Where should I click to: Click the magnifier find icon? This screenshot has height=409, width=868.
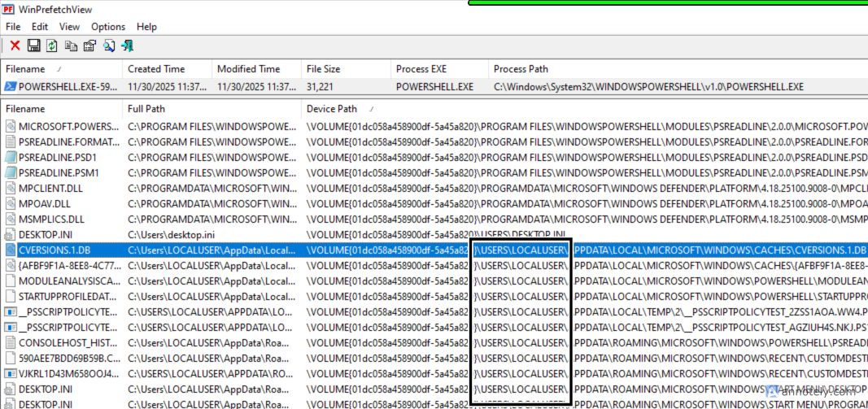click(x=109, y=46)
